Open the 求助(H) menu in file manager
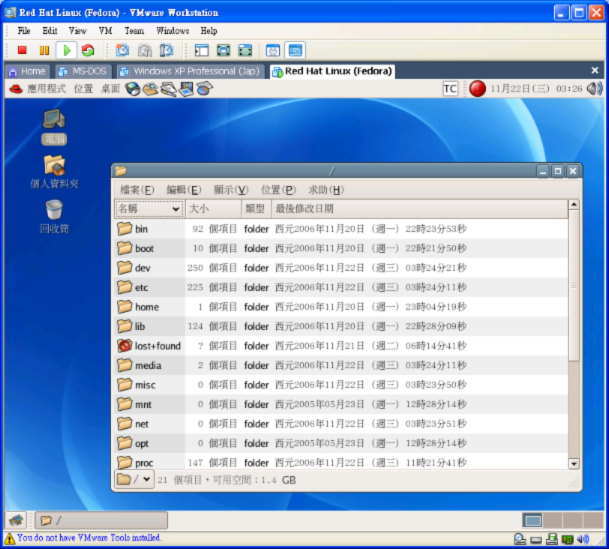The image size is (609, 549). (326, 190)
